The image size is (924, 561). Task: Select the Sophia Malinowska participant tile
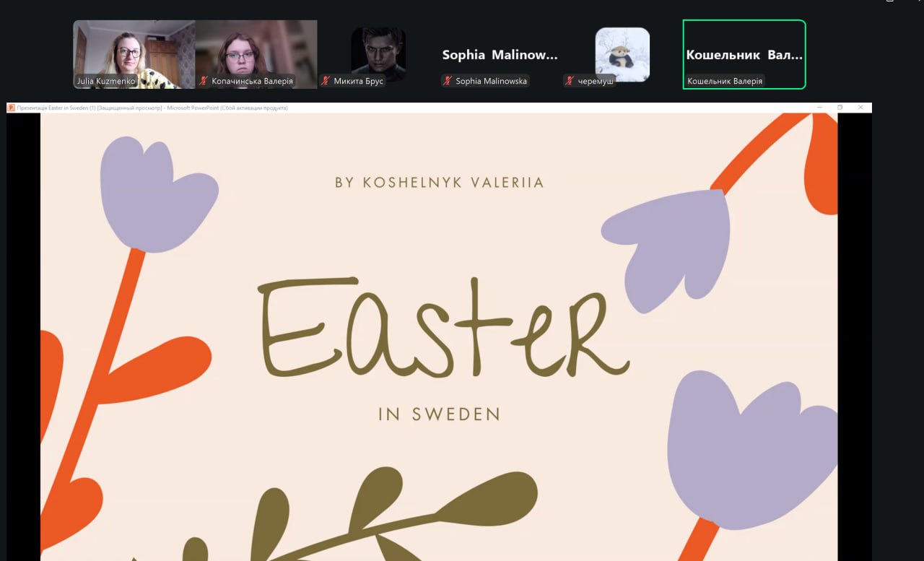500,54
